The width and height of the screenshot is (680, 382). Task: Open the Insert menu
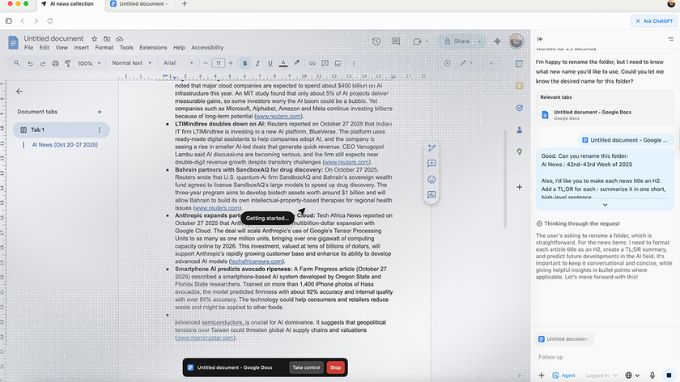[x=81, y=48]
